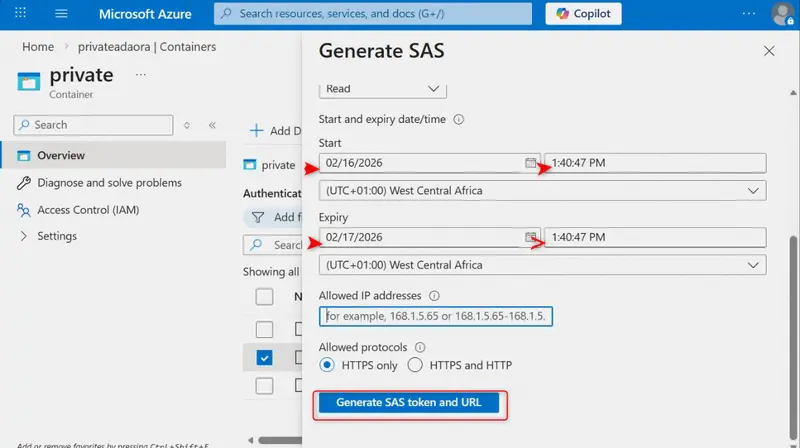Open the Azure apps grid launcher
Viewport: 800px width, 448px height.
tap(20, 13)
